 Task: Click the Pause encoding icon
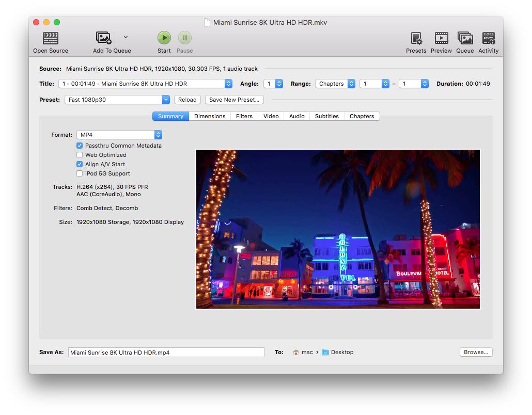click(184, 38)
